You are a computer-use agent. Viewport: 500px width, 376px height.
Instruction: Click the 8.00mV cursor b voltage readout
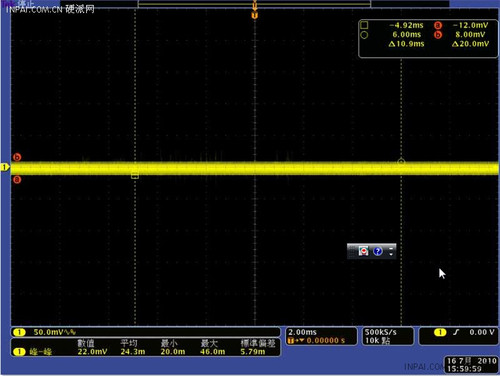[x=470, y=35]
